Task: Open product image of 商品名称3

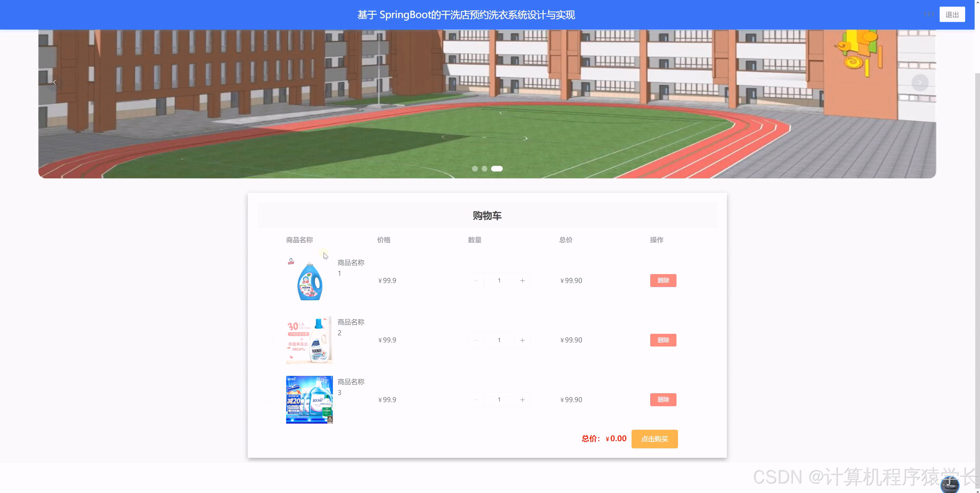Action: point(309,400)
